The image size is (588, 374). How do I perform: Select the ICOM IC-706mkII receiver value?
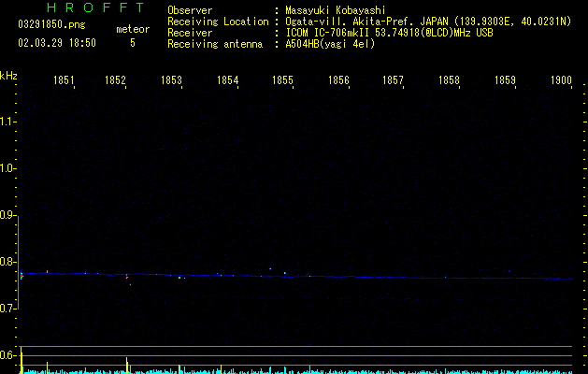(389, 33)
